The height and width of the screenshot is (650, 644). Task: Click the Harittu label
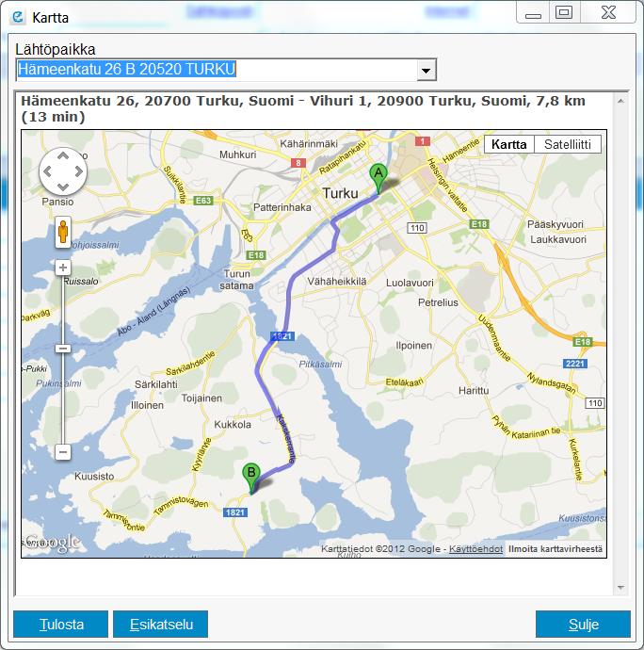(x=474, y=391)
